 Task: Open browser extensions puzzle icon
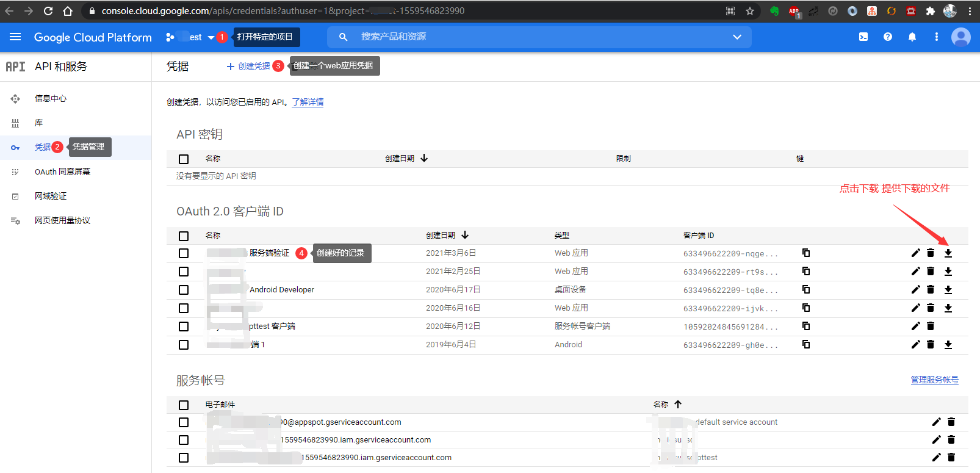coord(931,11)
